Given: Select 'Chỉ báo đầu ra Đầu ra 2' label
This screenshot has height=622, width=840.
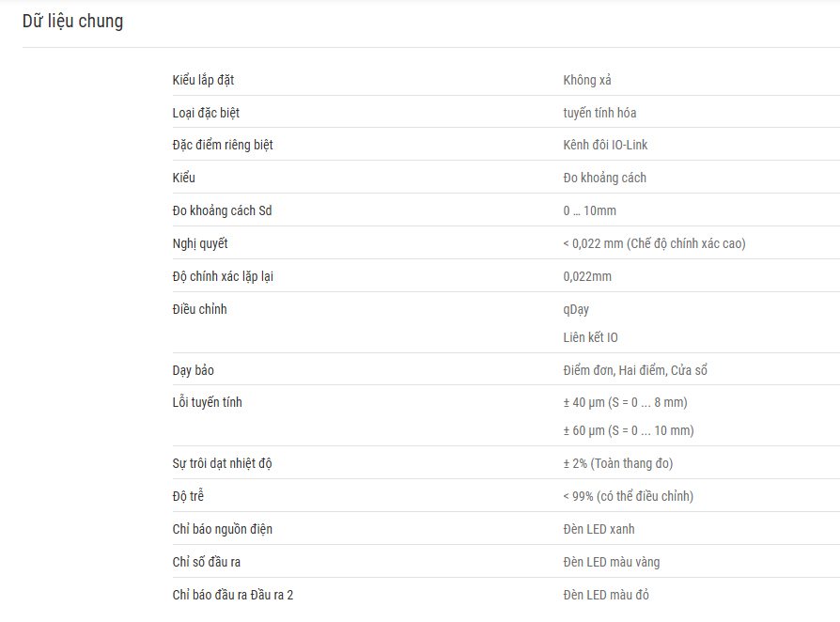Looking at the screenshot, I should point(232,595).
